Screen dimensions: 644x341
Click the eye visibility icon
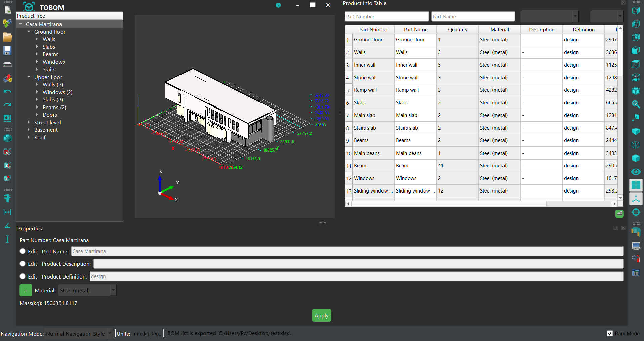click(x=636, y=172)
